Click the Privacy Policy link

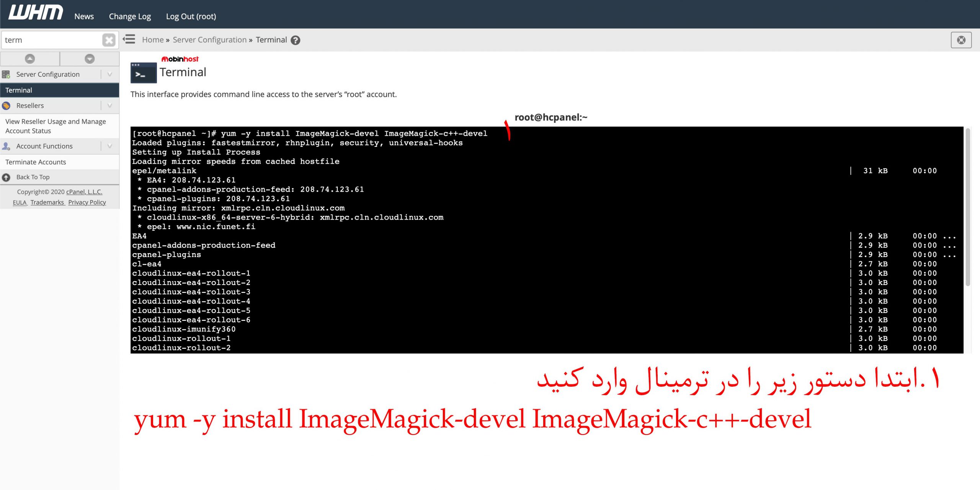click(x=87, y=202)
